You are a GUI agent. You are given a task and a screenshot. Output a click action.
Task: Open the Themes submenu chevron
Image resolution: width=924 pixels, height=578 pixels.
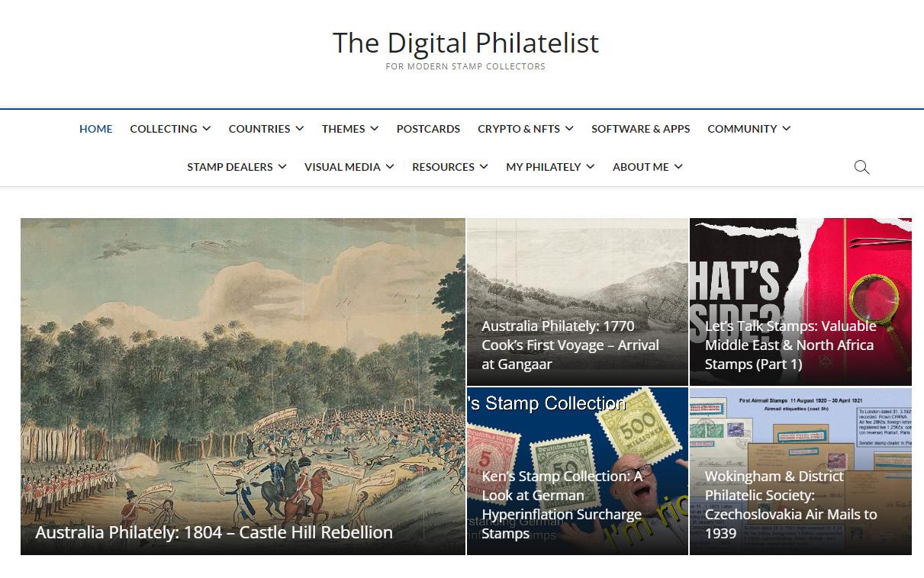(x=375, y=129)
